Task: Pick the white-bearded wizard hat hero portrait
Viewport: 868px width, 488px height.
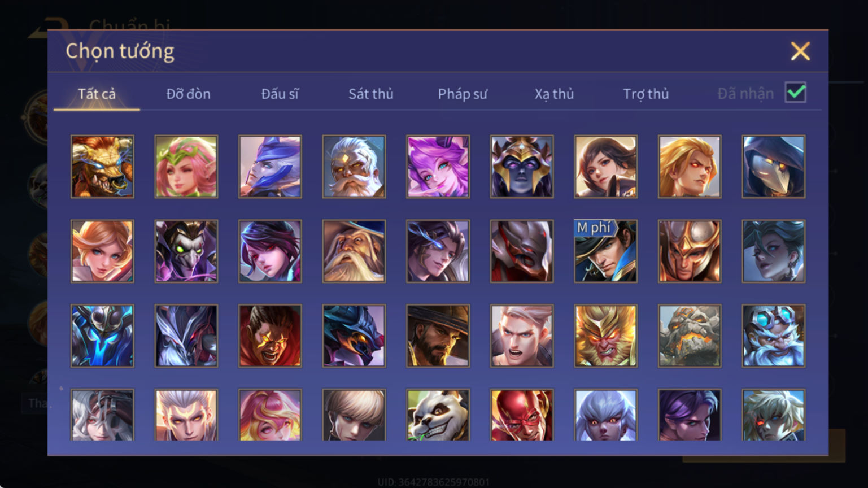Action: pos(354,251)
